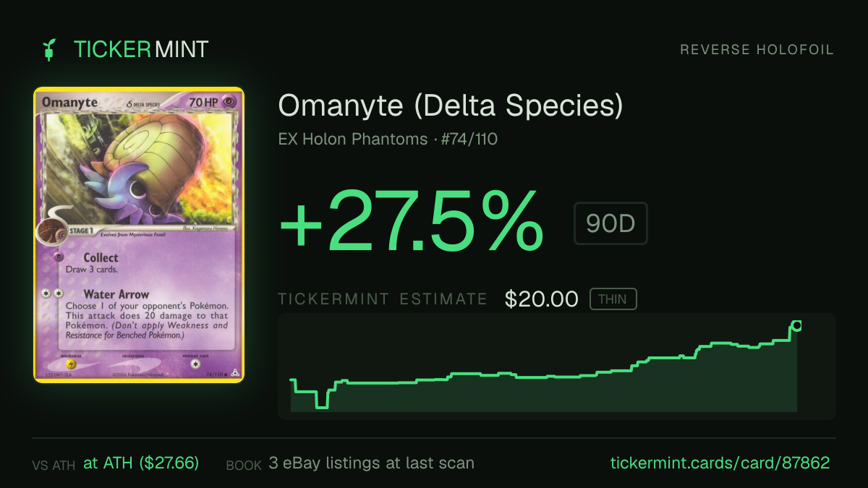Image resolution: width=868 pixels, height=488 pixels.
Task: Click the latest price point circle marker
Action: click(797, 325)
